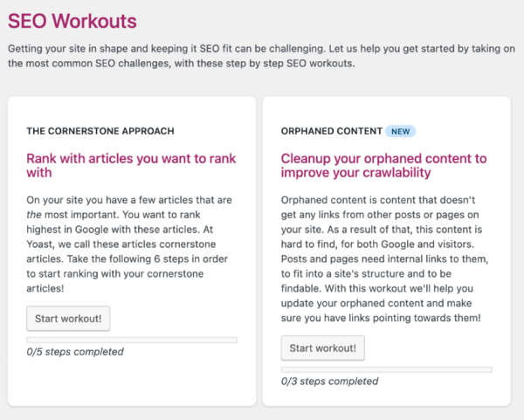This screenshot has height=420, width=524.
Task: Click the '0/3 steps completed' status text
Action: 329,382
